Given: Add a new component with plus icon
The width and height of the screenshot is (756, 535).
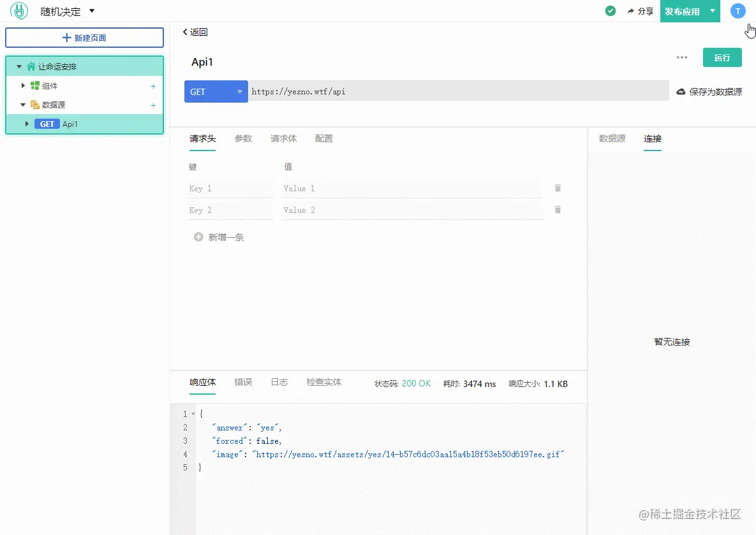Looking at the screenshot, I should (153, 86).
